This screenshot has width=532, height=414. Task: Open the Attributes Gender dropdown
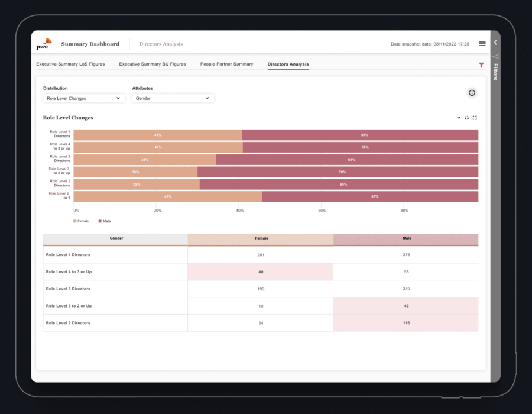coord(173,98)
